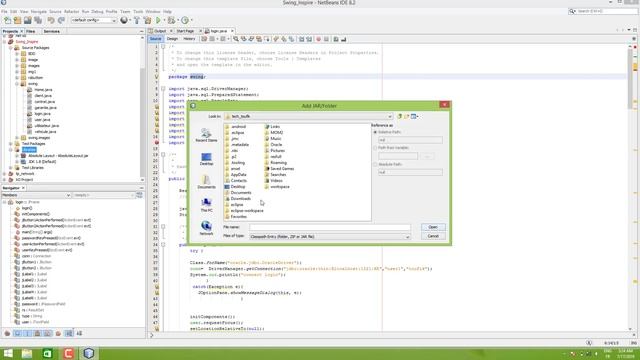Click the File name input field
Image resolution: width=640 pixels, height=360 pixels.
click(330, 227)
